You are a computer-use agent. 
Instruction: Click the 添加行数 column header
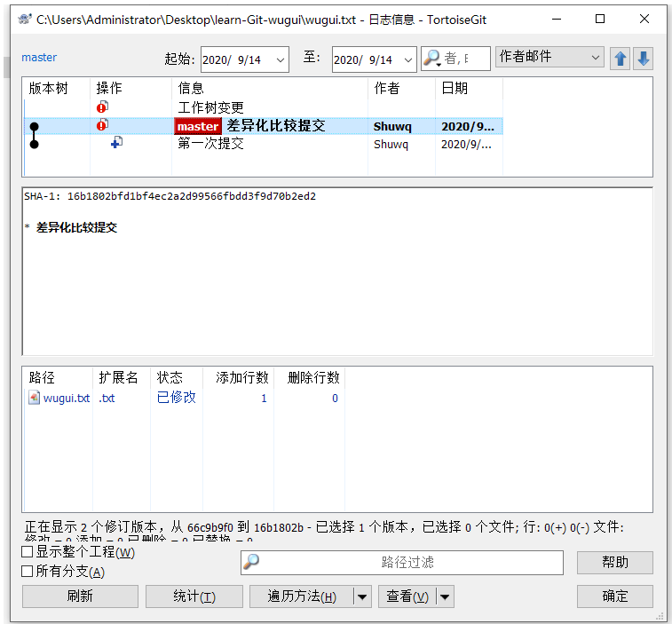(238, 377)
